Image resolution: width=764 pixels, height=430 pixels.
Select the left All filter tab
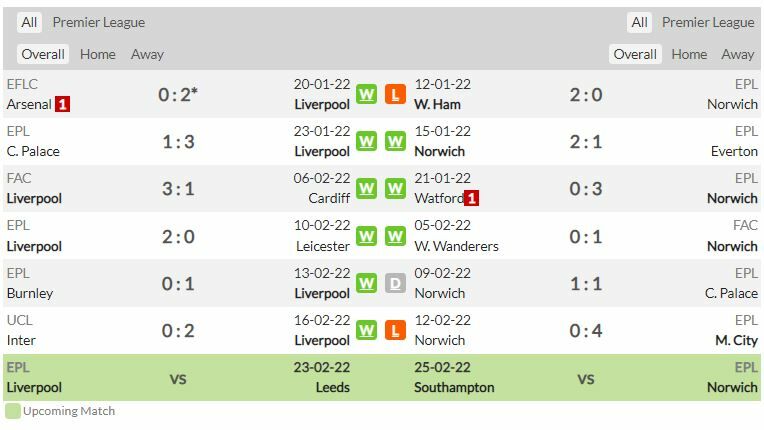pos(30,22)
